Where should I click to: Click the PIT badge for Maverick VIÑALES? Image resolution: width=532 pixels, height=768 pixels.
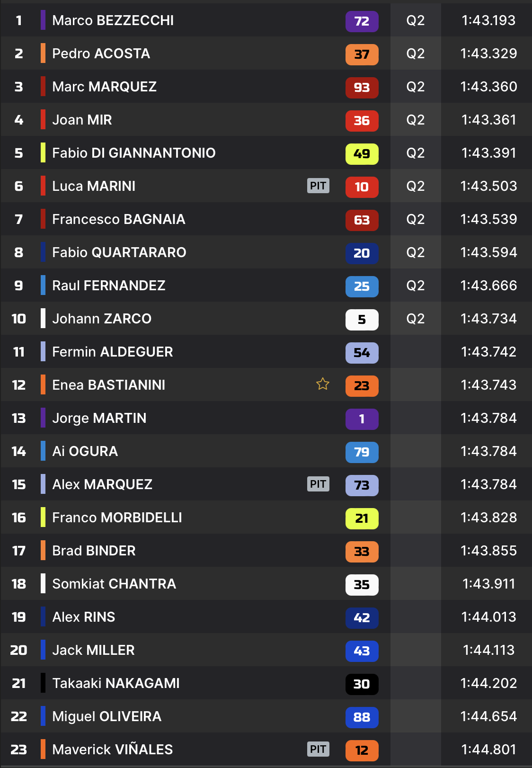pyautogui.click(x=318, y=749)
